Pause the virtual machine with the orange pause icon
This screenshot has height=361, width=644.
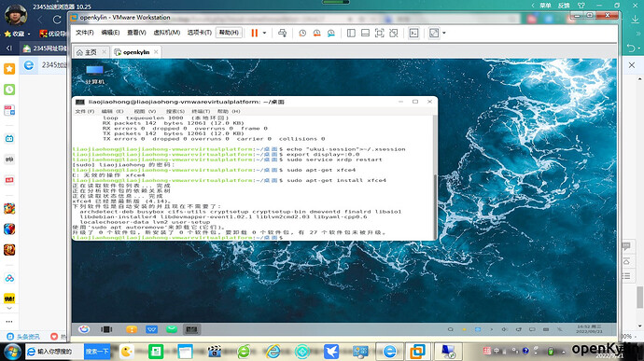tap(254, 33)
